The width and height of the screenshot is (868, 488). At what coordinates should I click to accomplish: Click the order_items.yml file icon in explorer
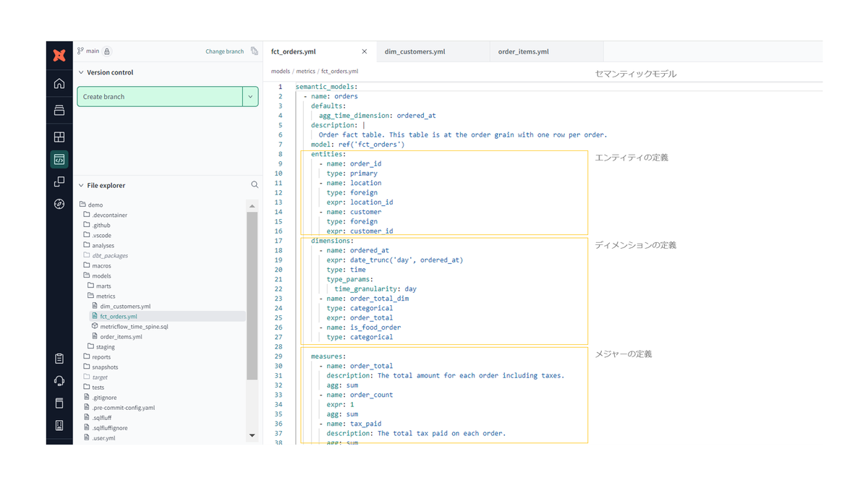[x=95, y=337]
